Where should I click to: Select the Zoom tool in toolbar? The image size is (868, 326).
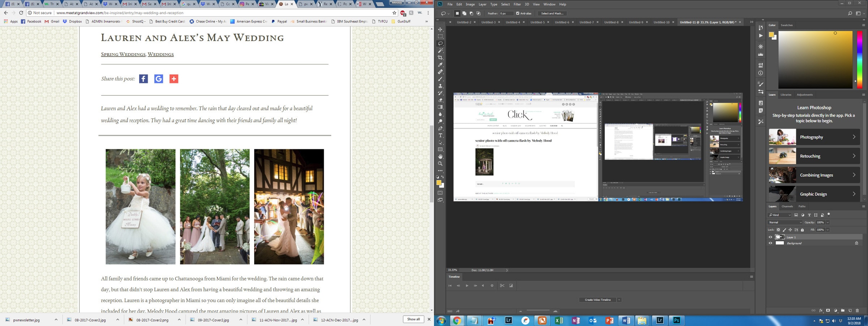tap(440, 164)
